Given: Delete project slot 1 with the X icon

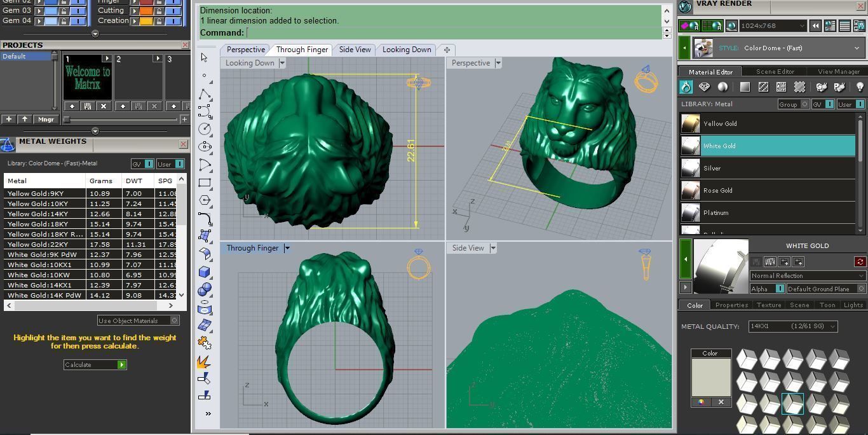Looking at the screenshot, I should coord(104,106).
